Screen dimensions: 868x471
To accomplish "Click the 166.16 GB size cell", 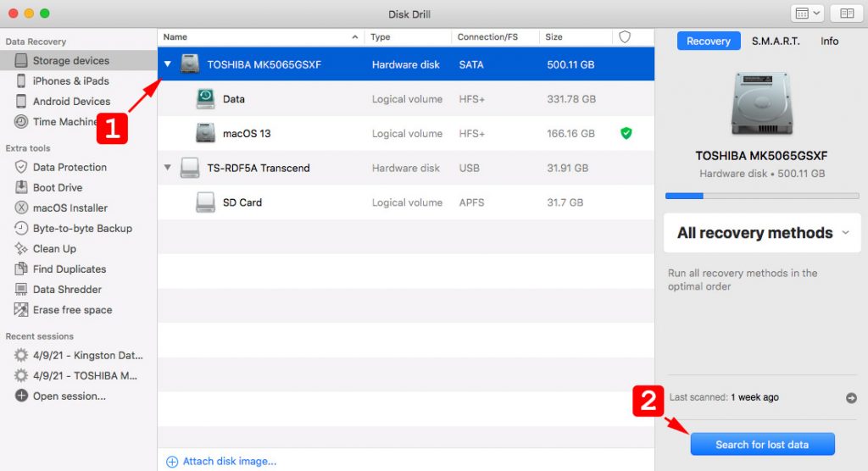I will point(570,133).
